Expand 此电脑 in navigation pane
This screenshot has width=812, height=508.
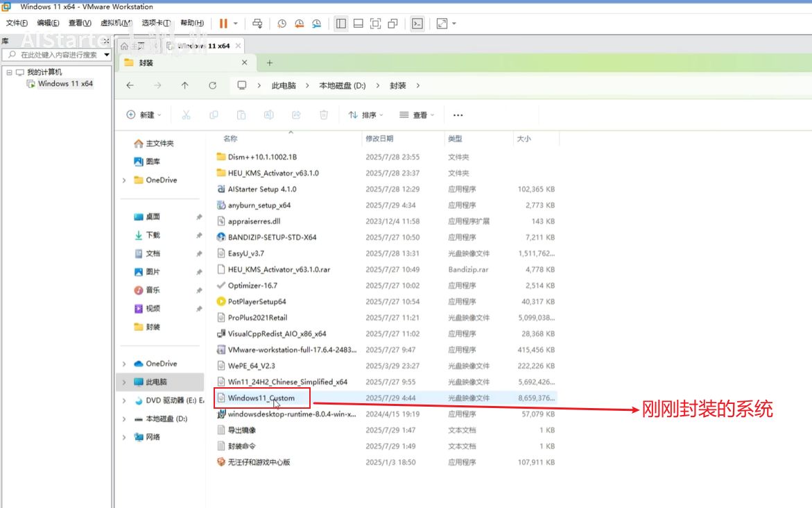coord(124,382)
